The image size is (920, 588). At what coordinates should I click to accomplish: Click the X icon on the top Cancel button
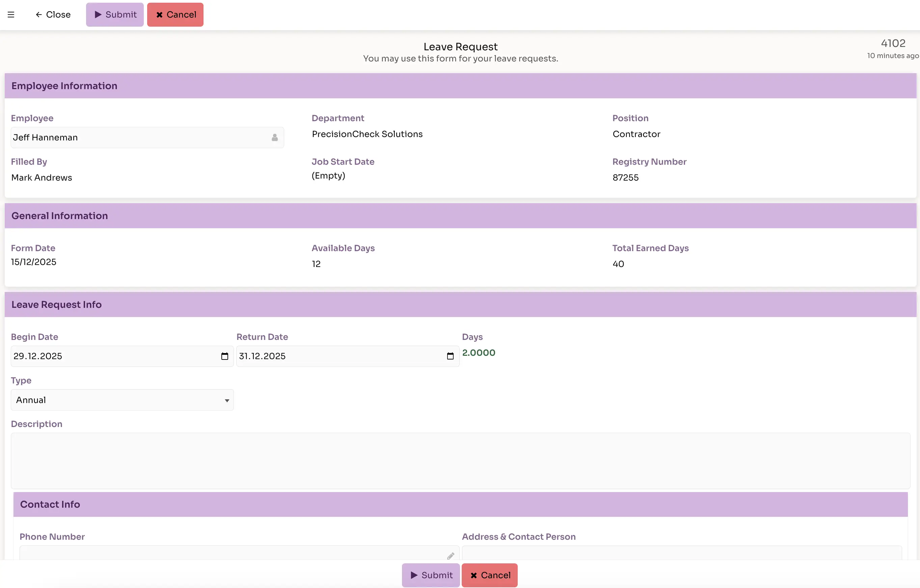point(159,15)
